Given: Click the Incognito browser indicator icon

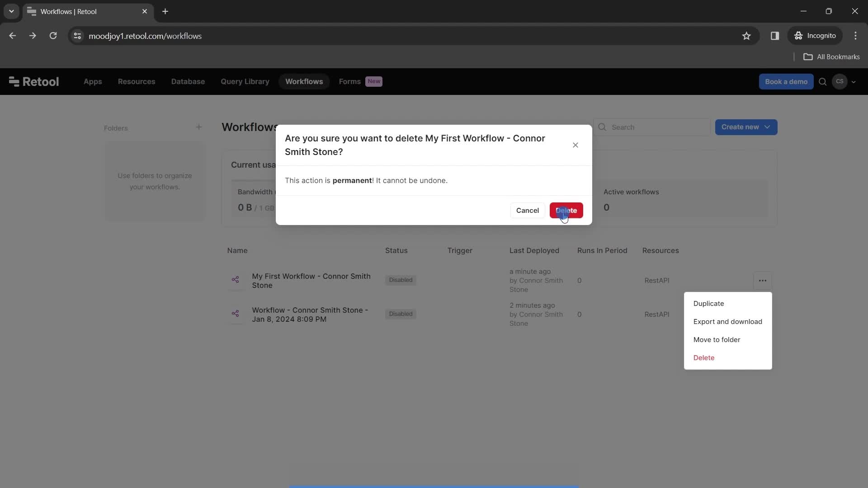Looking at the screenshot, I should (799, 36).
